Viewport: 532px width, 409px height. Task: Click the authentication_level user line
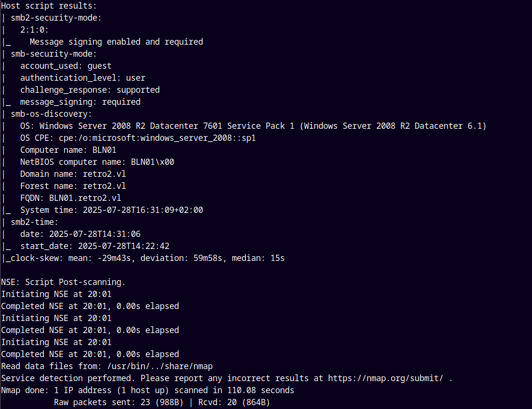(83, 78)
